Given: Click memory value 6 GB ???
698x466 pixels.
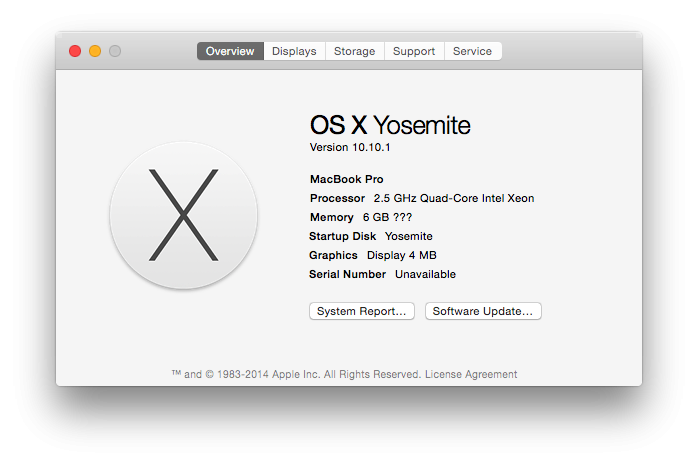Looking at the screenshot, I should [x=387, y=217].
